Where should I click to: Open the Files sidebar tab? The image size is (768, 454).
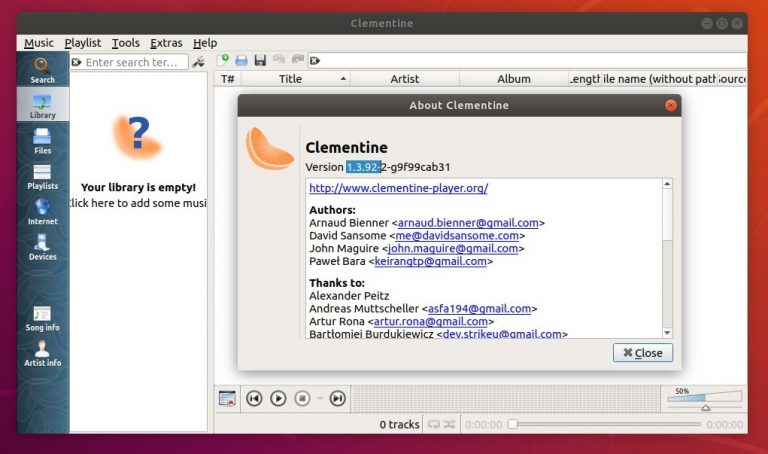[x=42, y=141]
